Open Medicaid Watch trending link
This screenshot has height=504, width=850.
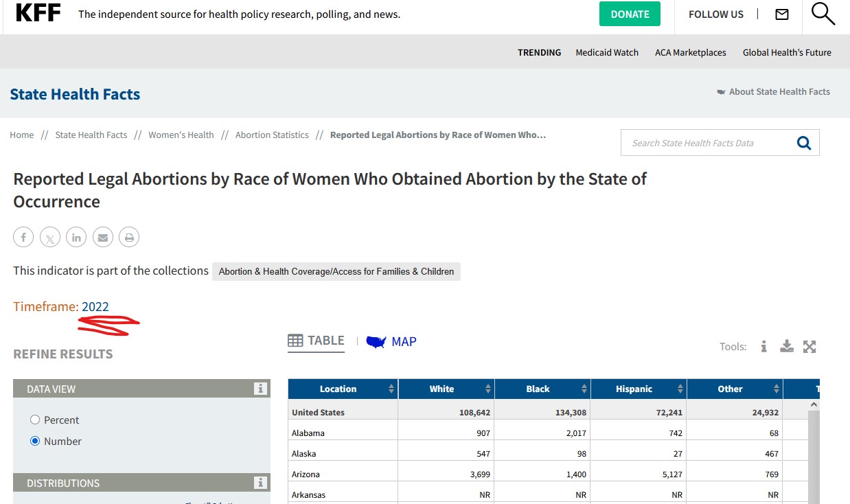tap(607, 52)
